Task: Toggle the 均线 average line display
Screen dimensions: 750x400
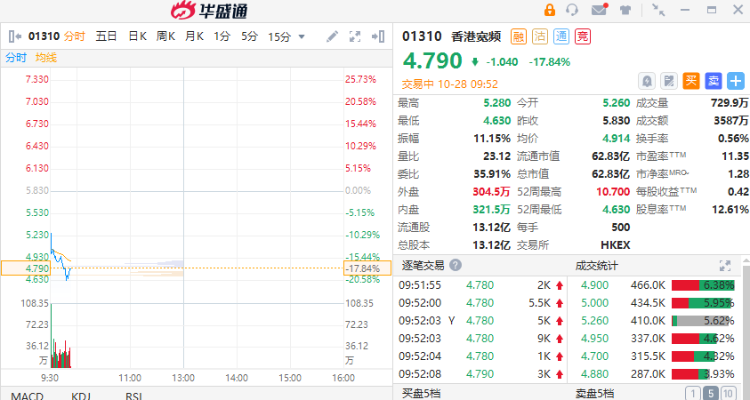Action: (x=46, y=57)
